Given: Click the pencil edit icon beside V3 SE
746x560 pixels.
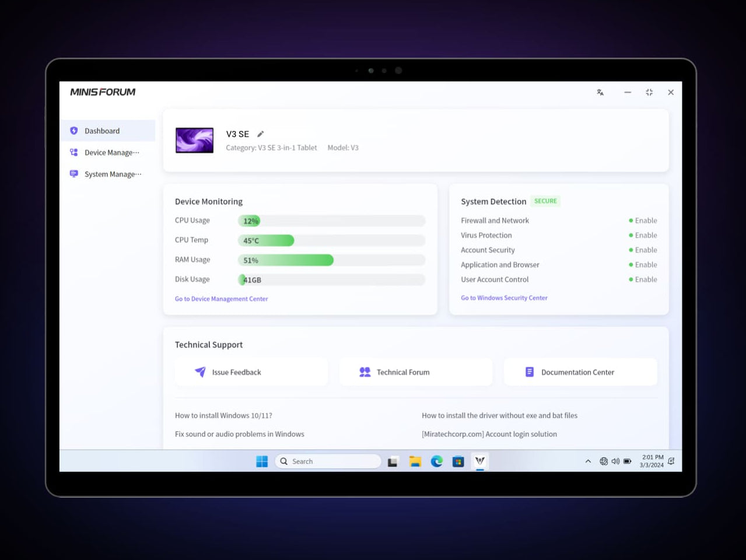Looking at the screenshot, I should pos(261,134).
